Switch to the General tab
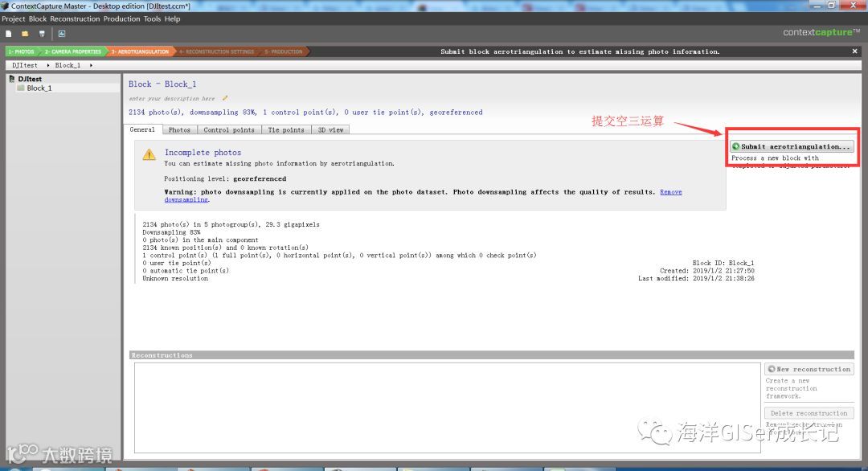This screenshot has width=868, height=471. pos(142,129)
